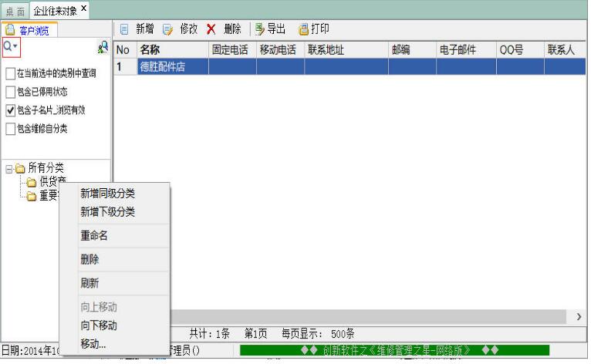This screenshot has width=591, height=364.
Task: Select the 供货商 tree item
Action: coord(52,182)
